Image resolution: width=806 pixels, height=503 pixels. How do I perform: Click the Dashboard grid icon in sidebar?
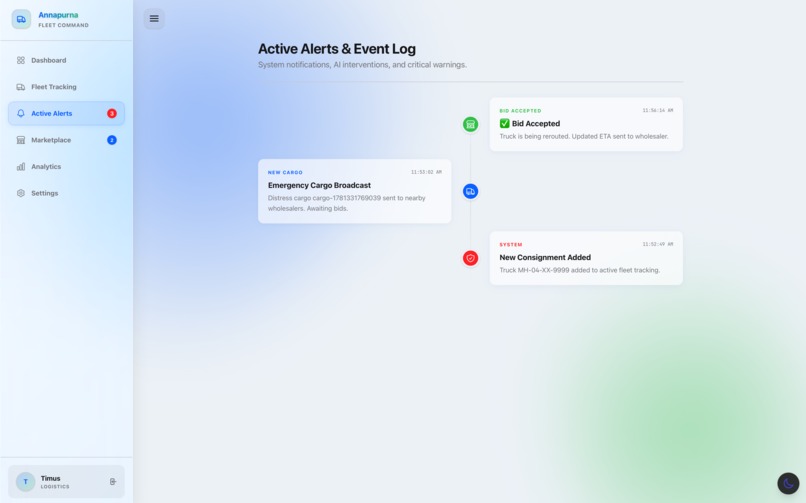(x=21, y=60)
